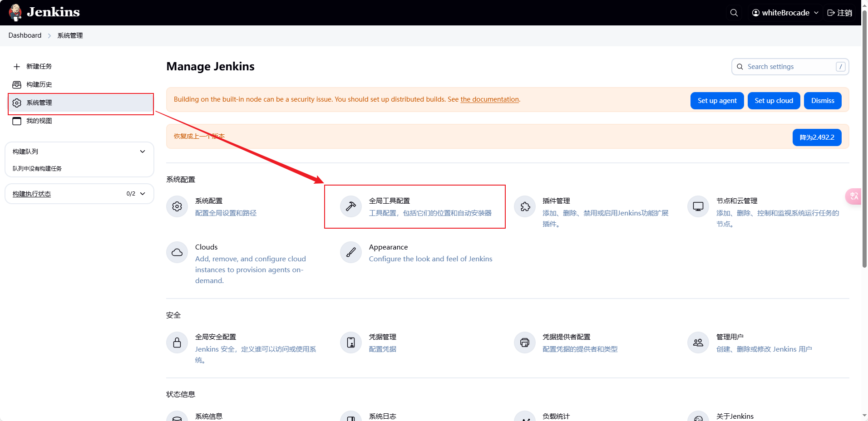The width and height of the screenshot is (868, 421).
Task: Go to the Dashboard breadcrumb
Action: pos(25,35)
